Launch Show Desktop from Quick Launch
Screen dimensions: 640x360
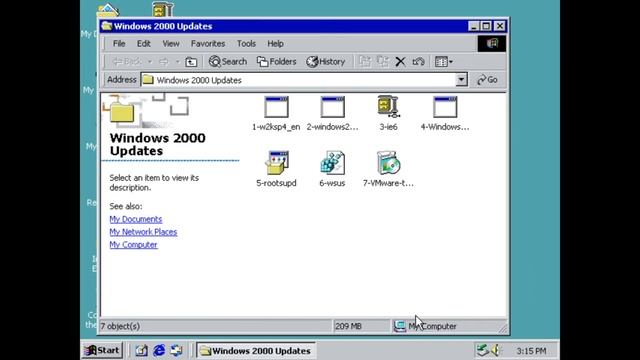coord(142,350)
